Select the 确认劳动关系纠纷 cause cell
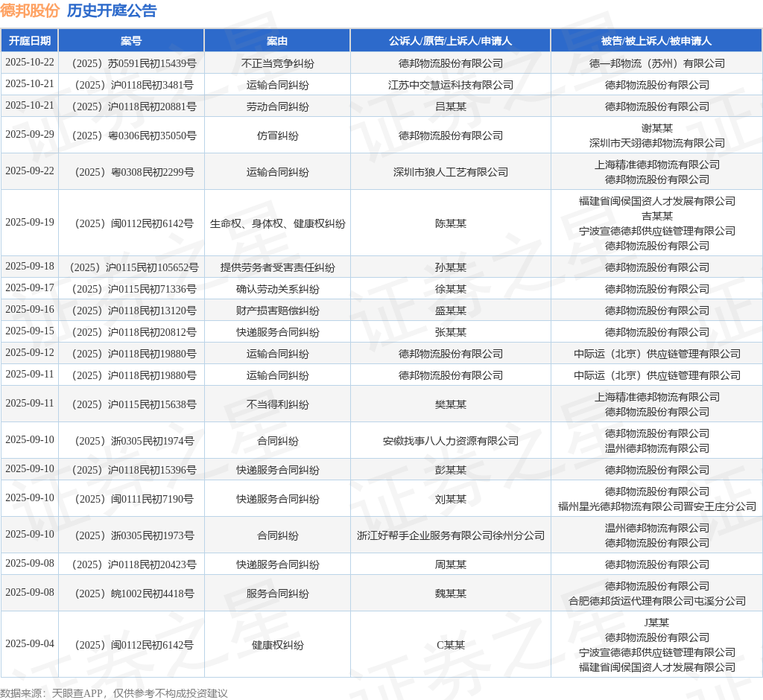The width and height of the screenshot is (763, 700). (x=277, y=289)
